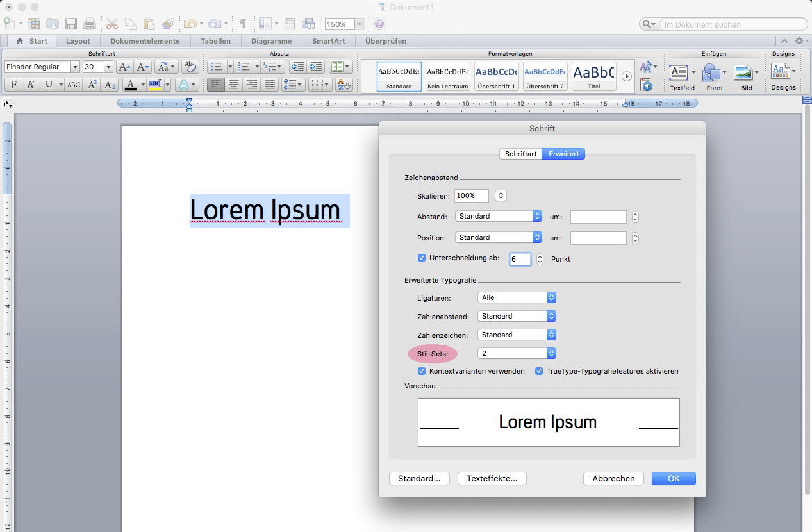The image size is (812, 532).
Task: Insert a Textfeld from the ribbon
Action: click(x=682, y=76)
